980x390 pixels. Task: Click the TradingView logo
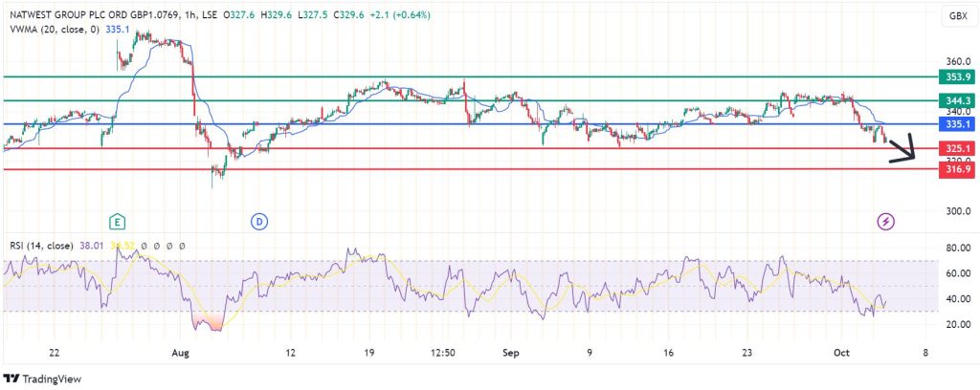point(42,379)
